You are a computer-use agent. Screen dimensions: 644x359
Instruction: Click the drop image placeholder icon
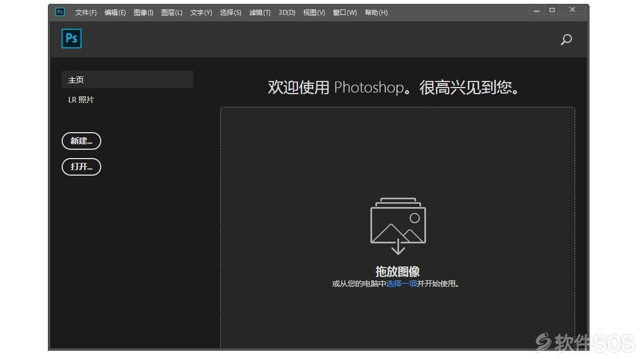pyautogui.click(x=398, y=226)
